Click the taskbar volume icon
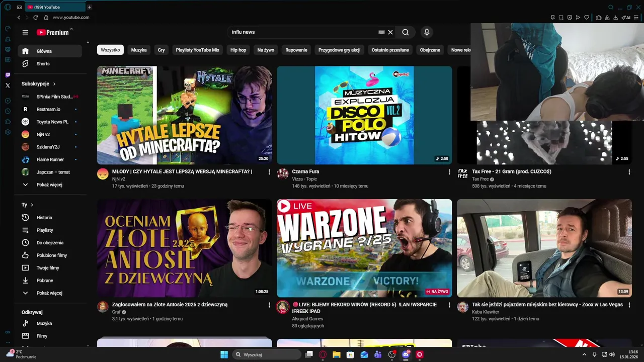 point(612,354)
